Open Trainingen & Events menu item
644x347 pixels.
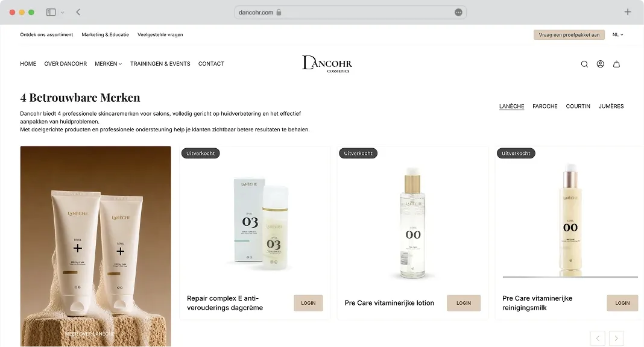coord(160,64)
